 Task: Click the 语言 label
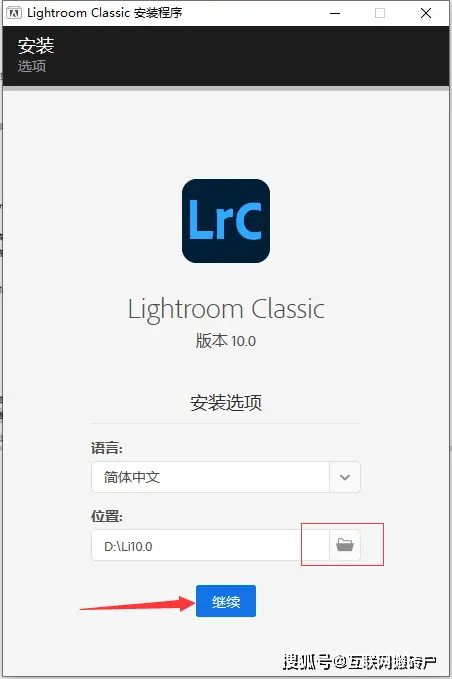point(107,448)
